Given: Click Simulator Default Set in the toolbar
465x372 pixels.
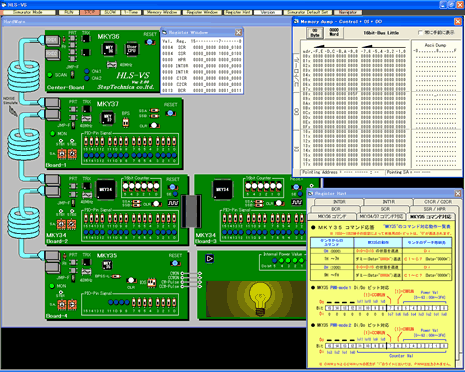Looking at the screenshot, I should tap(307, 12).
